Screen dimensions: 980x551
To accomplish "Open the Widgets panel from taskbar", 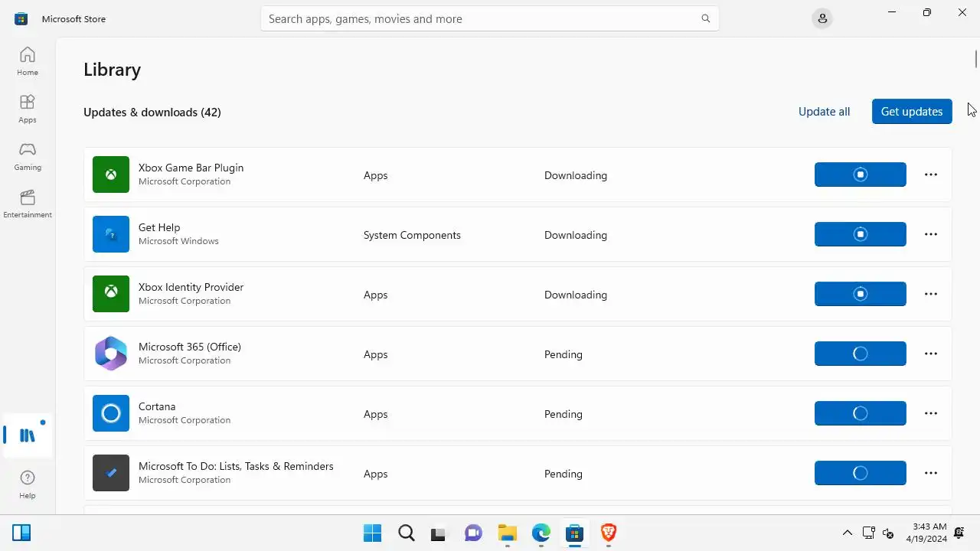I will coord(21,533).
